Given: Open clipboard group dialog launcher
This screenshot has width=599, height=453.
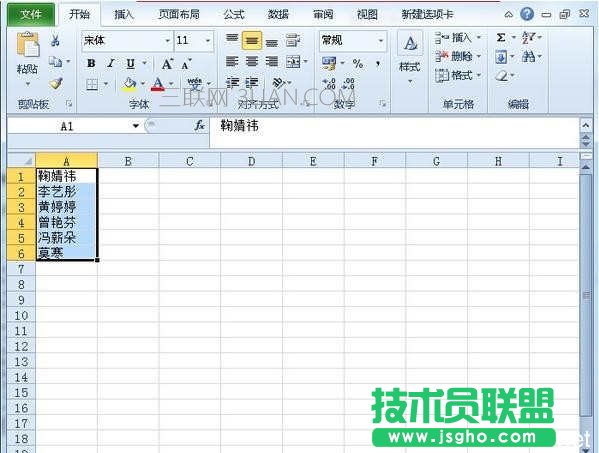Looking at the screenshot, I should click(69, 104).
